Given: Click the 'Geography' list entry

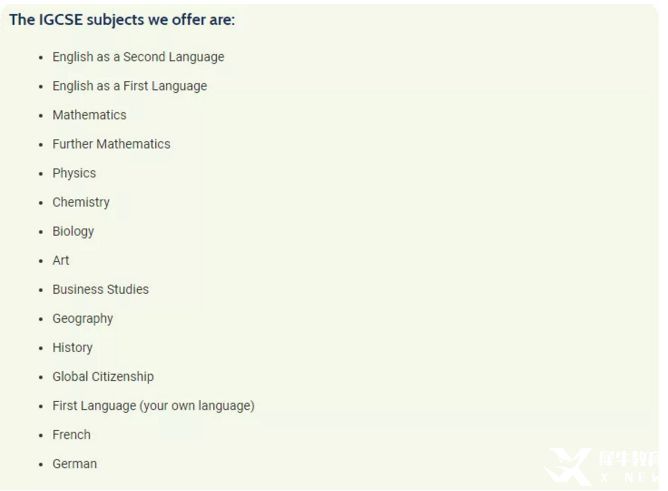Looking at the screenshot, I should point(82,318).
